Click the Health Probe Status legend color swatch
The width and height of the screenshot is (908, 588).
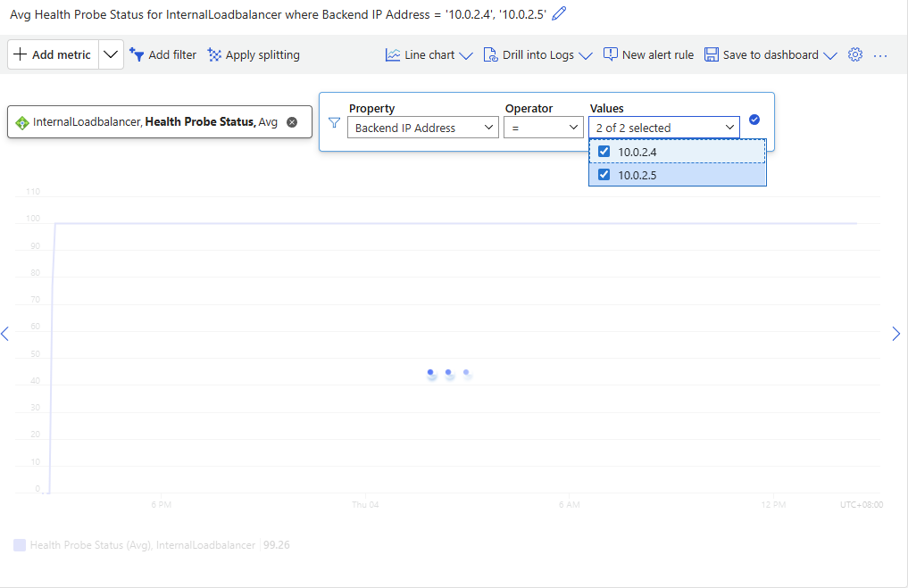(x=20, y=544)
